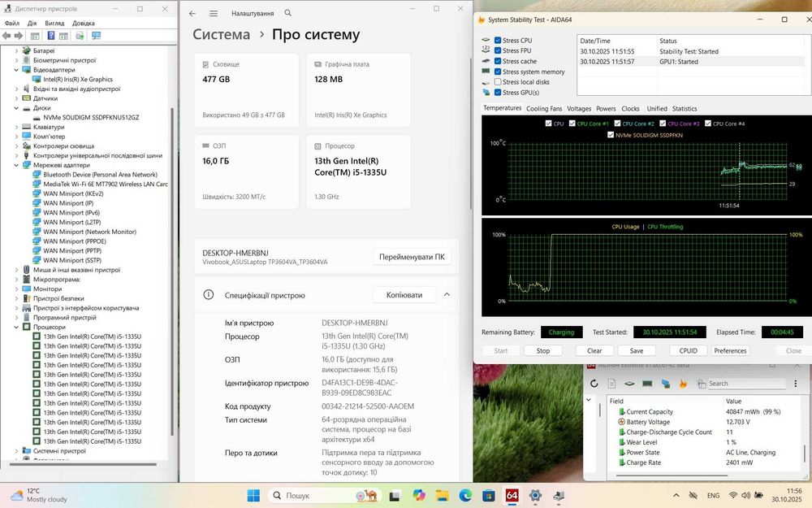Switch to the Statistics tab
This screenshot has width=812, height=508.
[x=684, y=108]
